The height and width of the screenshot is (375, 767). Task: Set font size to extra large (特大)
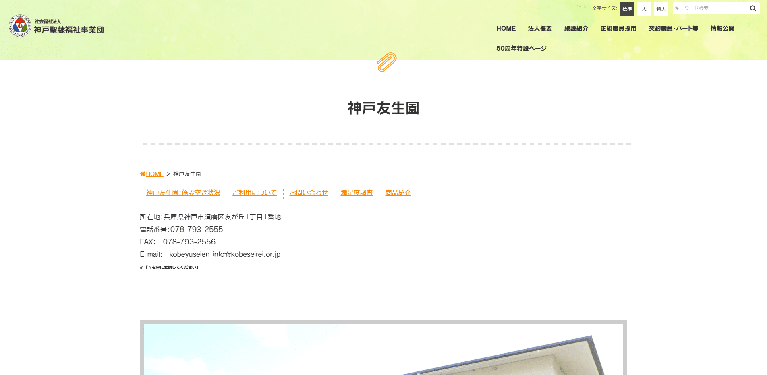tap(661, 9)
